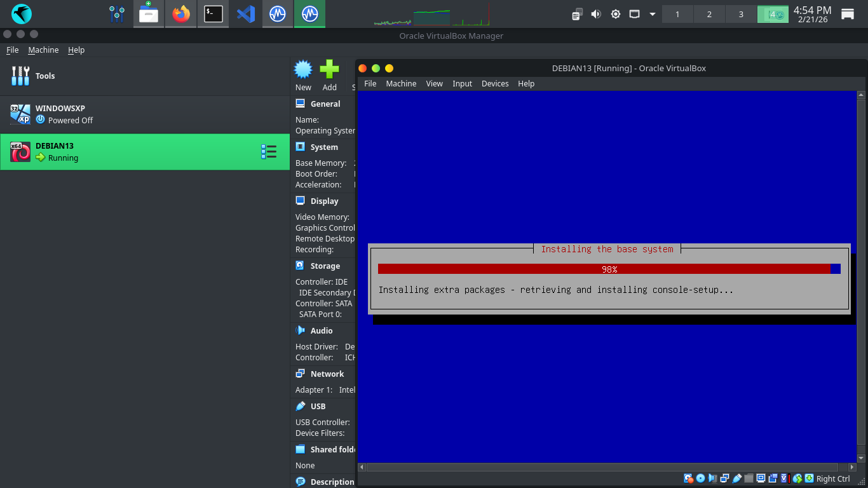Open the View menu in DEBIAN13 window
This screenshot has height=488, width=868.
click(434, 83)
